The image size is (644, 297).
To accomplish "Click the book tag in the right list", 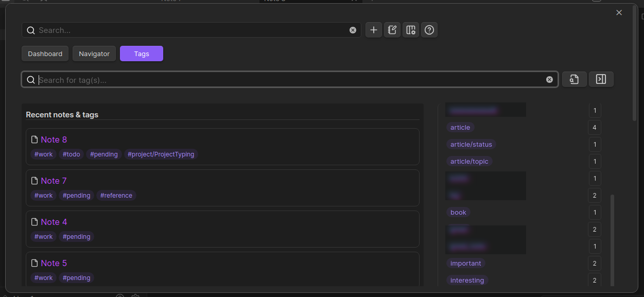I will (458, 212).
